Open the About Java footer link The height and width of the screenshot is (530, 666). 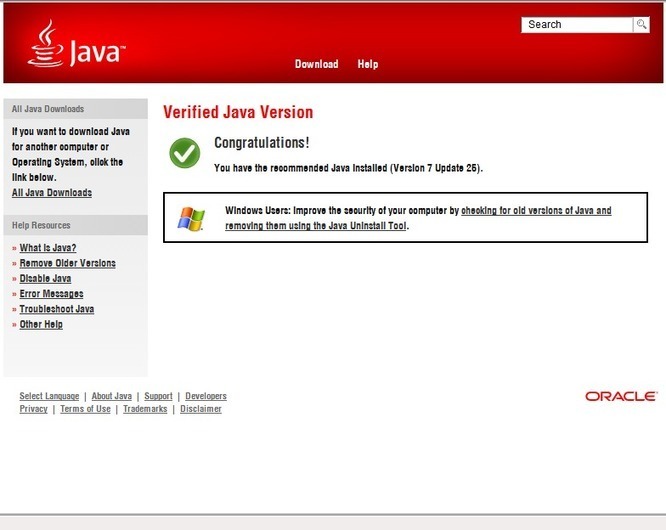(x=112, y=396)
